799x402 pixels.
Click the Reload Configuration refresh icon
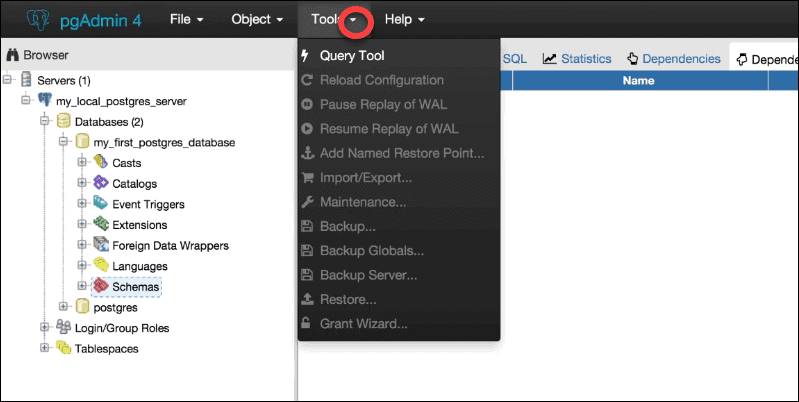click(x=307, y=80)
